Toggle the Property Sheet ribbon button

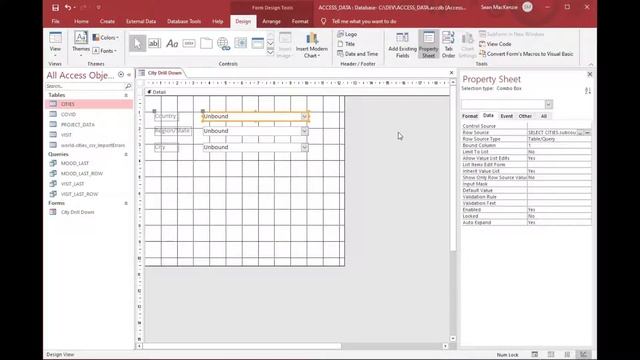coord(429,45)
